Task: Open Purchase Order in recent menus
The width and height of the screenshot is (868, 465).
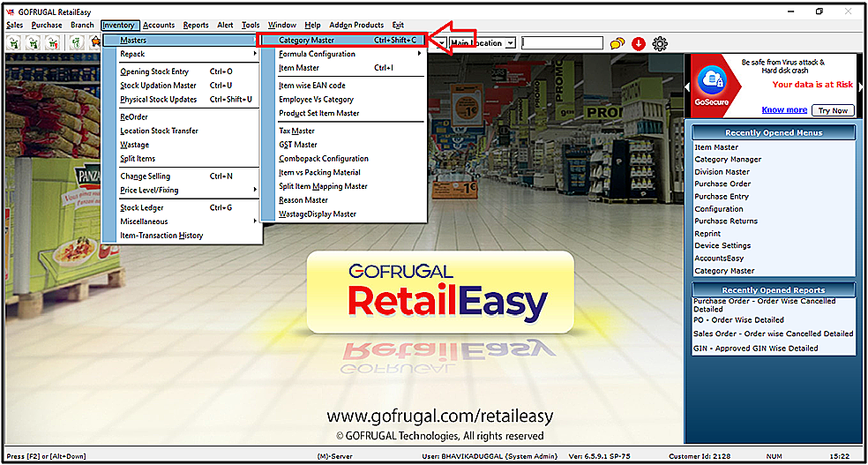Action: coord(723,184)
